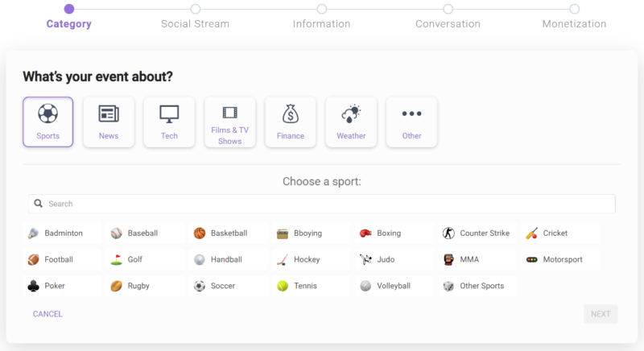The height and width of the screenshot is (351, 644).
Task: Select Boxing sport option
Action: (x=394, y=233)
